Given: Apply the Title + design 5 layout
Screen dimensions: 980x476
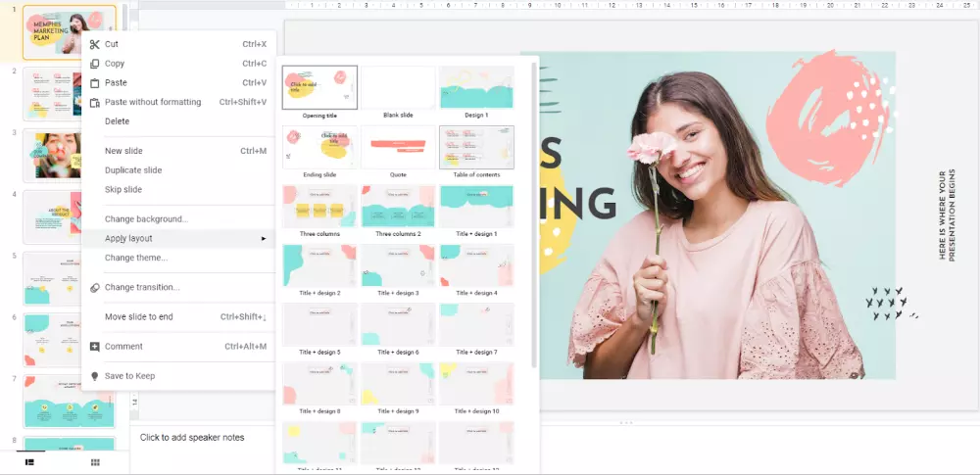Looking at the screenshot, I should (x=320, y=324).
